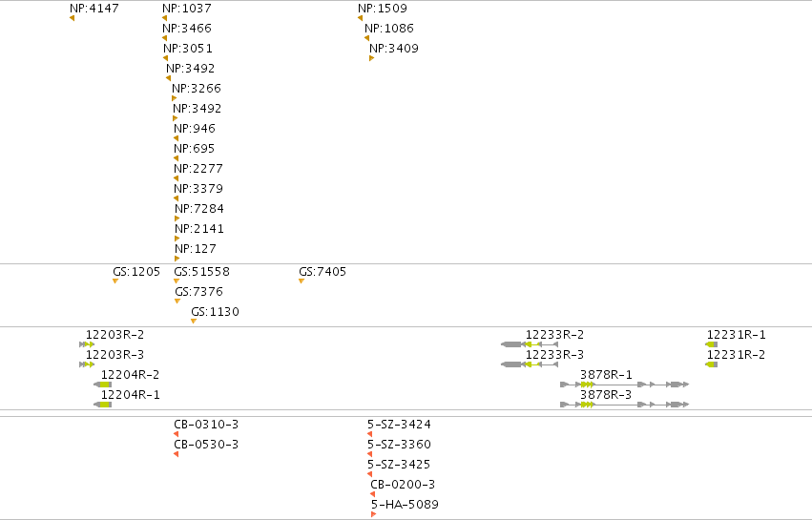This screenshot has width=812, height=520.
Task: Open the 3878R-1 text label
Action: point(607,375)
